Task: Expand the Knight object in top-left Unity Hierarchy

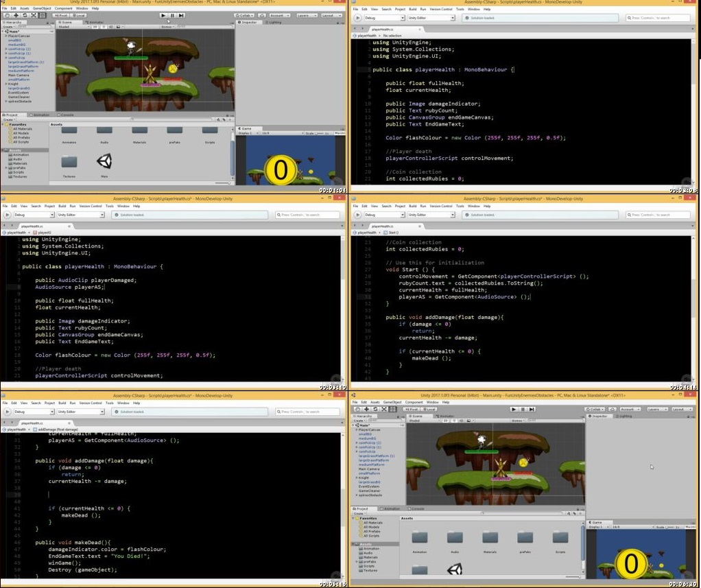Action: click(6, 84)
